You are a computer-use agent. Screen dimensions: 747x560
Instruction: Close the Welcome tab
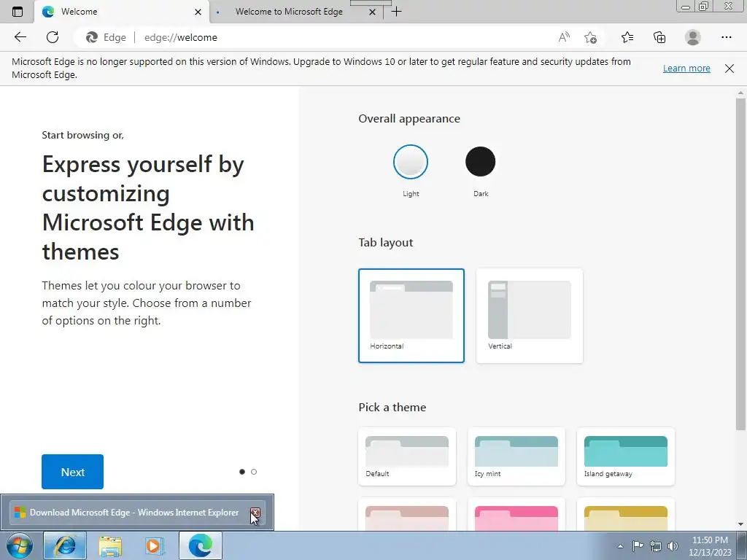198,12
